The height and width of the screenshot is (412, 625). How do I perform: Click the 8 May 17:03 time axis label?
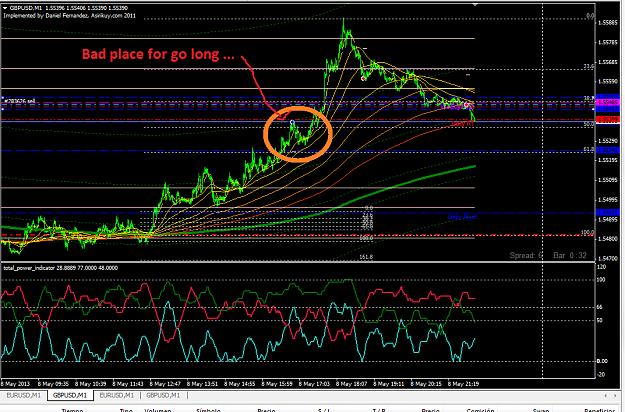314,384
